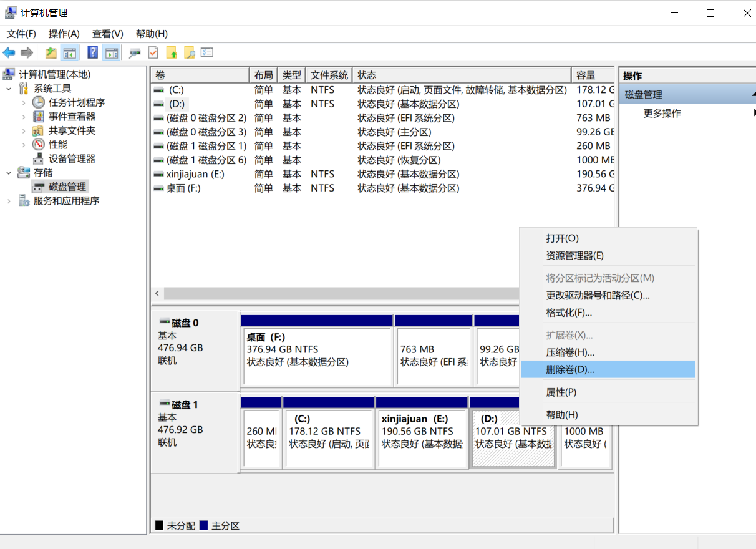Sort by the 布局 column header
This screenshot has height=549, width=756.
pos(263,75)
